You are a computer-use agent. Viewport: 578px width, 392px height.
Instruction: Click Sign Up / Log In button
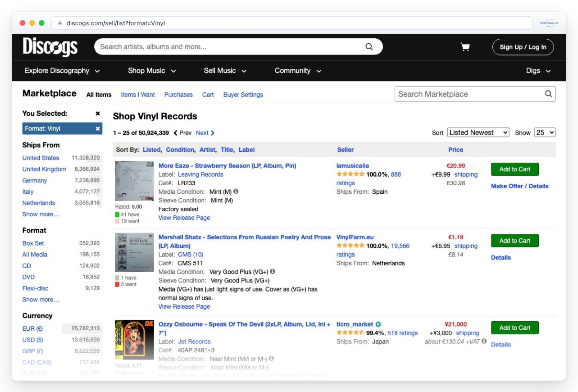523,47
